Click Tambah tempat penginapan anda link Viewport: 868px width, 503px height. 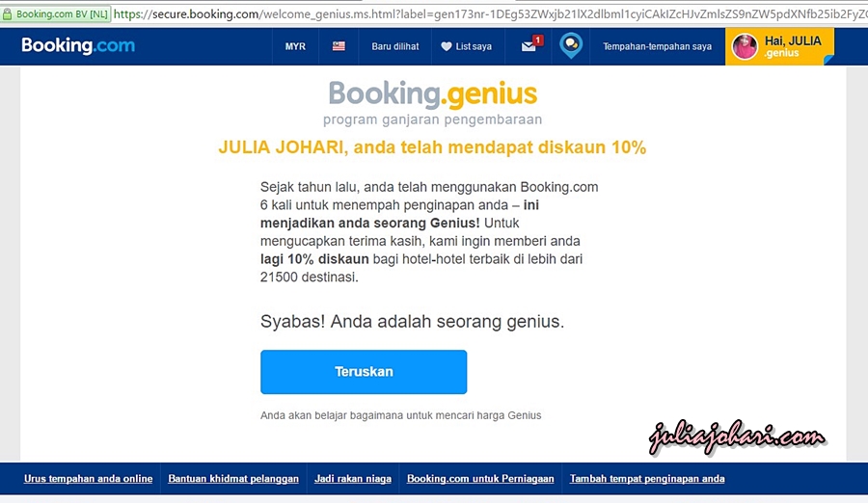(647, 479)
